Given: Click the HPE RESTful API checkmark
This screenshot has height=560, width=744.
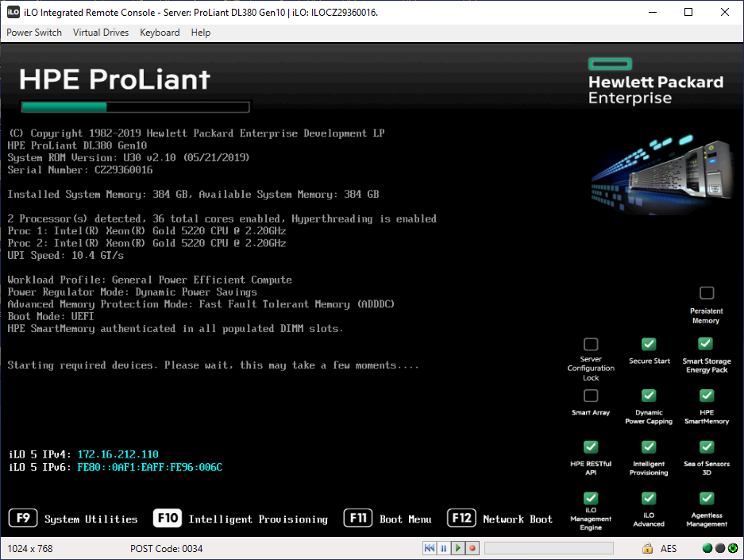Looking at the screenshot, I should coord(591,447).
